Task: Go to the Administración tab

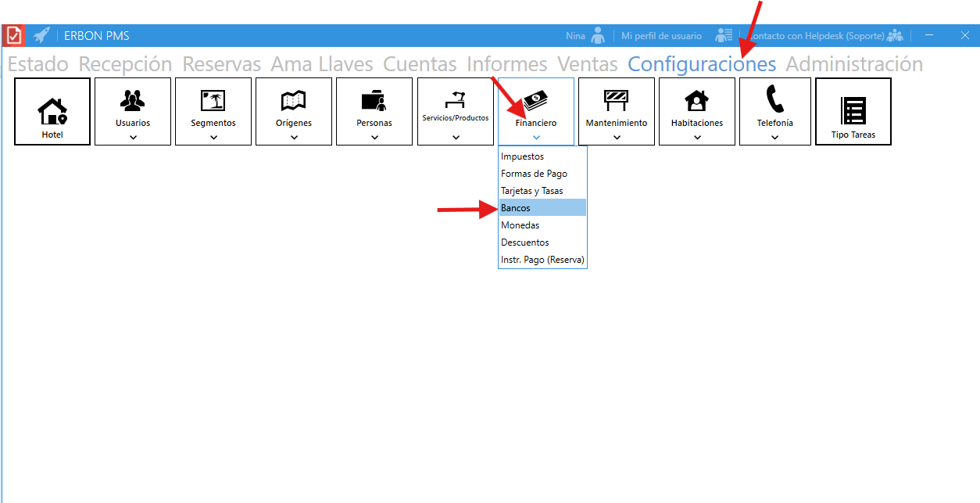Action: pos(853,64)
